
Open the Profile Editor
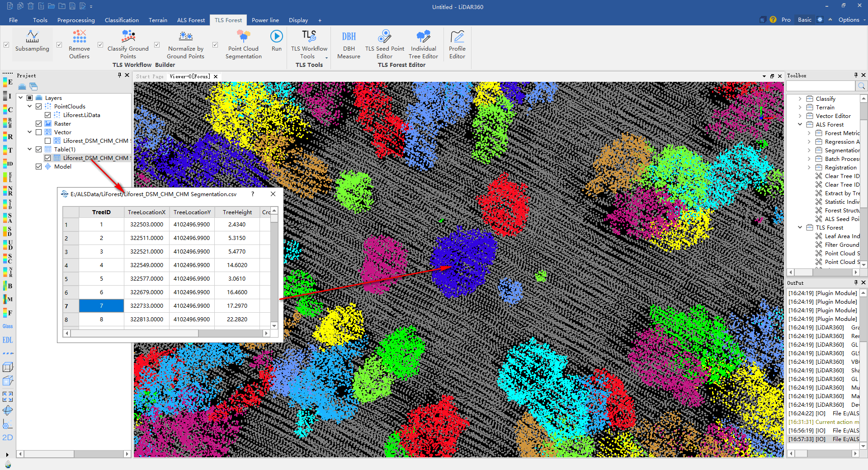pyautogui.click(x=457, y=44)
